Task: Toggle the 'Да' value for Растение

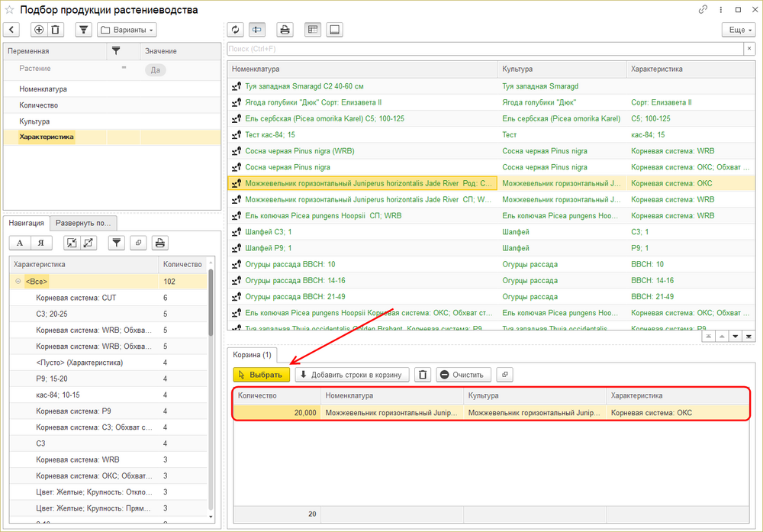Action: tap(155, 69)
